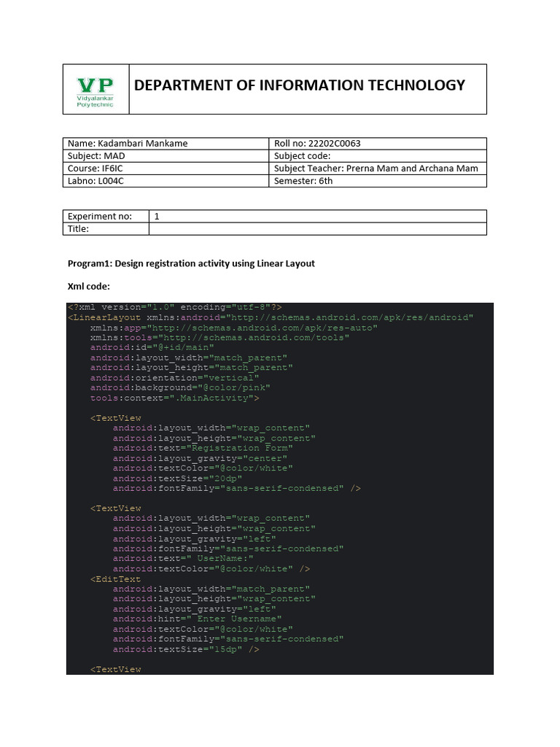560x747 pixels.
Task: Click android:textSize="15dp" line
Action: pyautogui.click(x=186, y=649)
